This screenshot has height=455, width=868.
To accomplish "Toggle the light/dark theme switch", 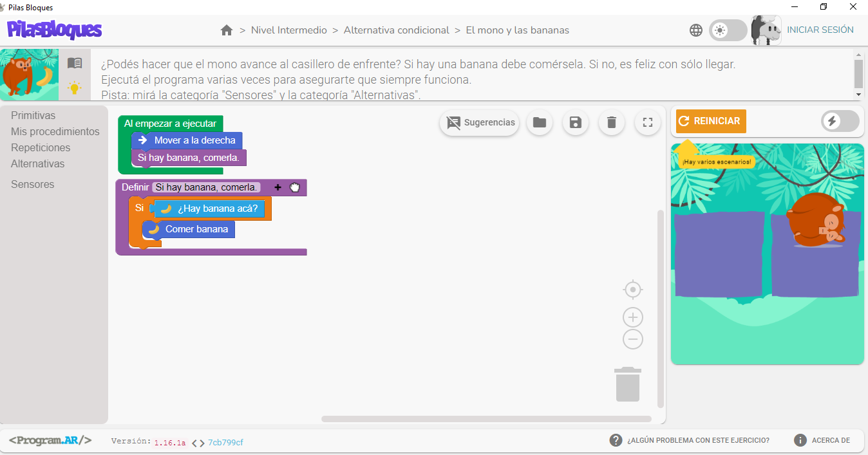I will click(x=728, y=30).
